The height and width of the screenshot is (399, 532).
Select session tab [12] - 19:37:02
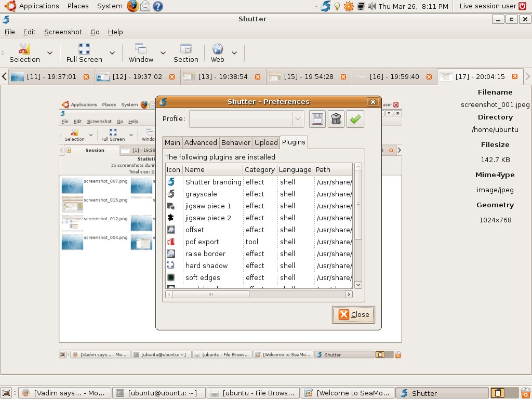[137, 77]
